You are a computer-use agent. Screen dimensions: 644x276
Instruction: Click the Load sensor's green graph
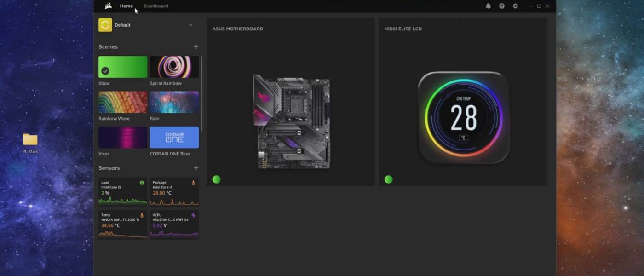pyautogui.click(x=123, y=201)
